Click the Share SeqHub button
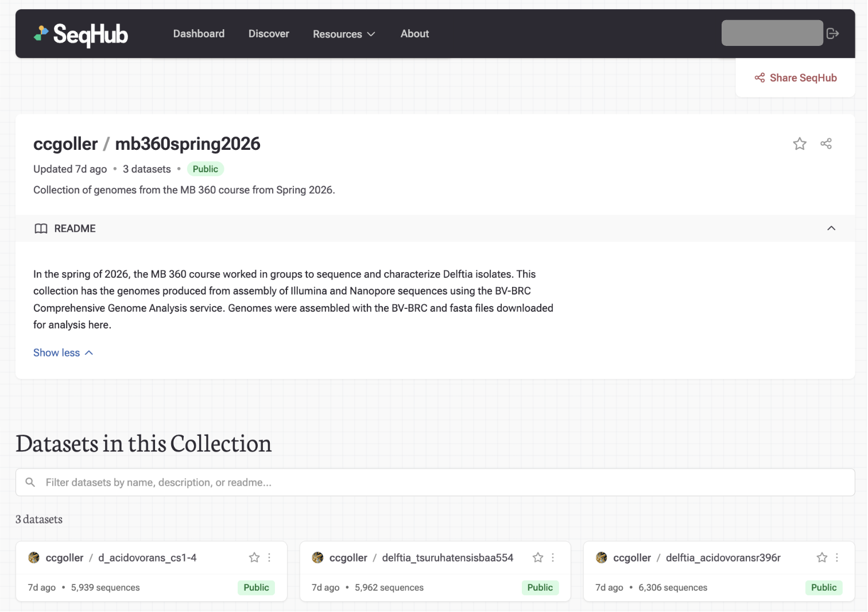The width and height of the screenshot is (868, 612). (796, 78)
